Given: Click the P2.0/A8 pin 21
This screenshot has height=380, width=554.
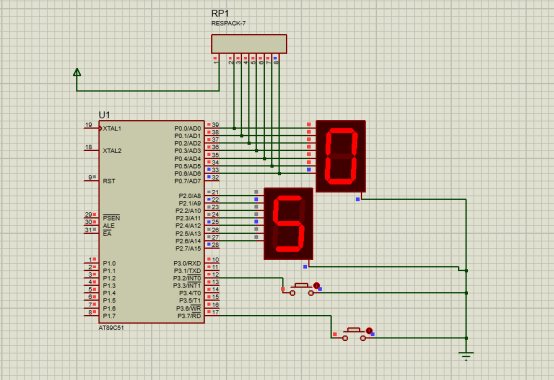Looking at the screenshot, I should tap(212, 195).
